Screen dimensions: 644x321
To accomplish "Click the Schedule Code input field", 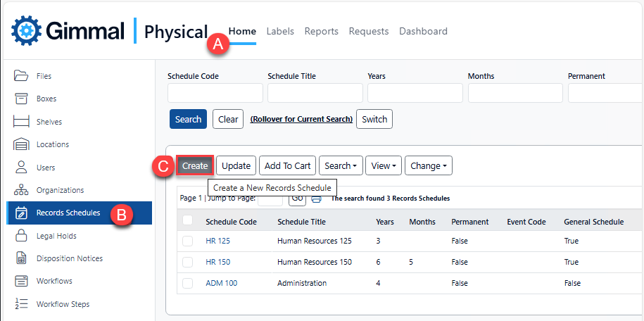I will point(215,93).
